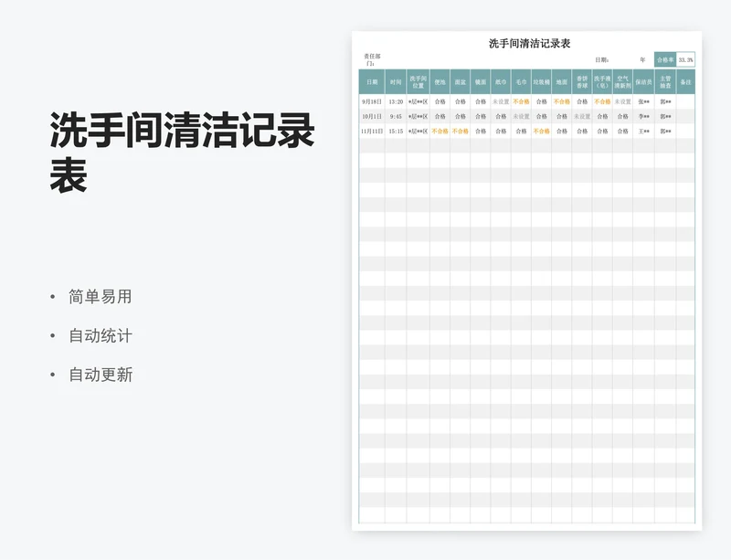This screenshot has height=560, width=731.
Task: Click 不合格 under 毛巾 in 9月18日 row
Action: point(521,101)
